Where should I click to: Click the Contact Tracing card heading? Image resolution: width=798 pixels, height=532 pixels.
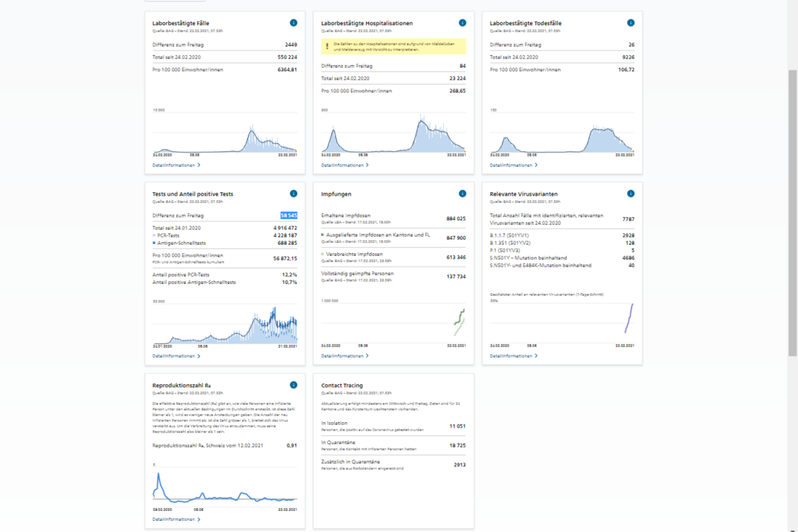pyautogui.click(x=342, y=385)
